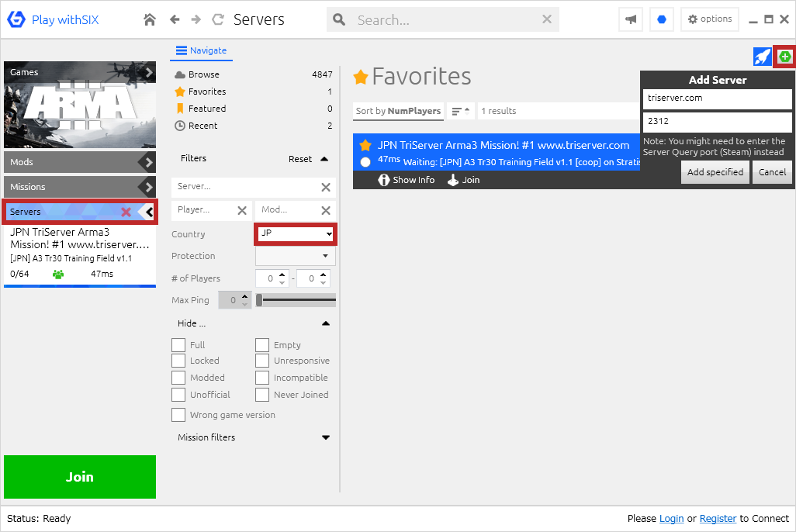Clear the top search box
Viewport: 796px width, 532px height.
point(547,19)
